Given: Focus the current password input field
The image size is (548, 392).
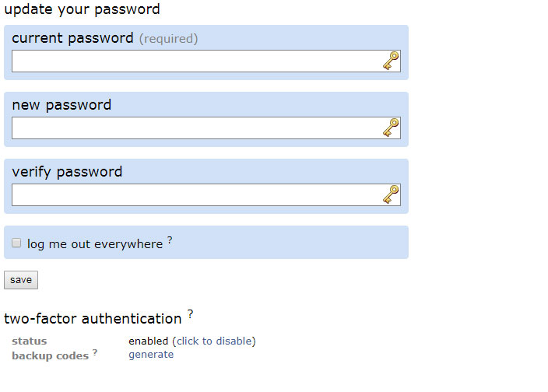Looking at the screenshot, I should (206, 61).
